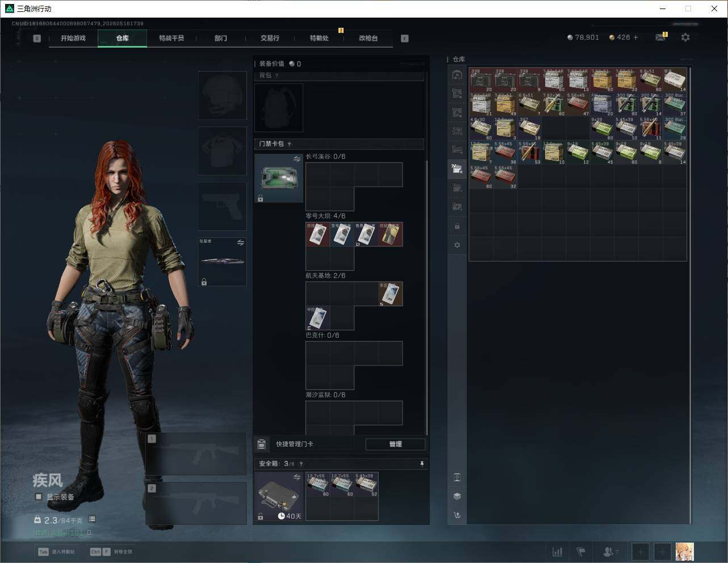Click the portrait icon above the layers icon
Viewport: 728px width, 563px height.
pos(457,477)
